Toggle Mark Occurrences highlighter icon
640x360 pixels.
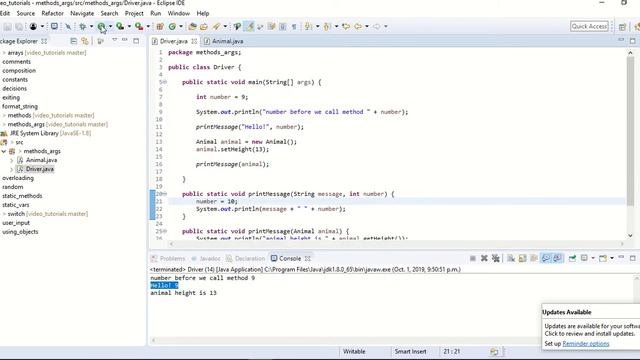249,27
